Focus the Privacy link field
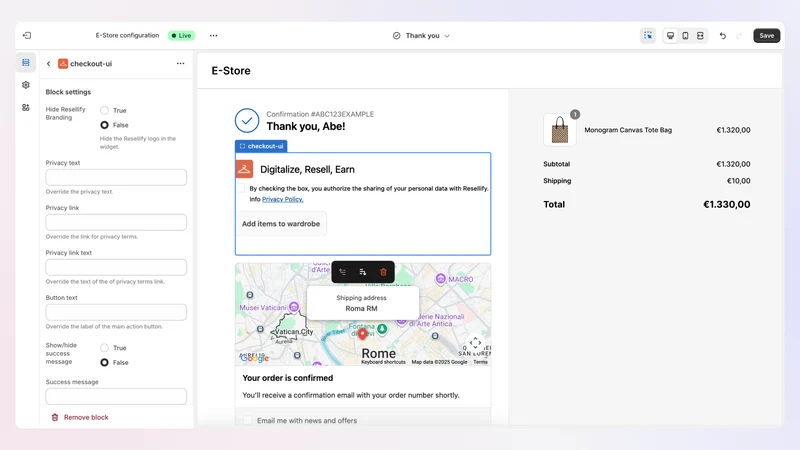The height and width of the screenshot is (450, 800). coord(116,222)
